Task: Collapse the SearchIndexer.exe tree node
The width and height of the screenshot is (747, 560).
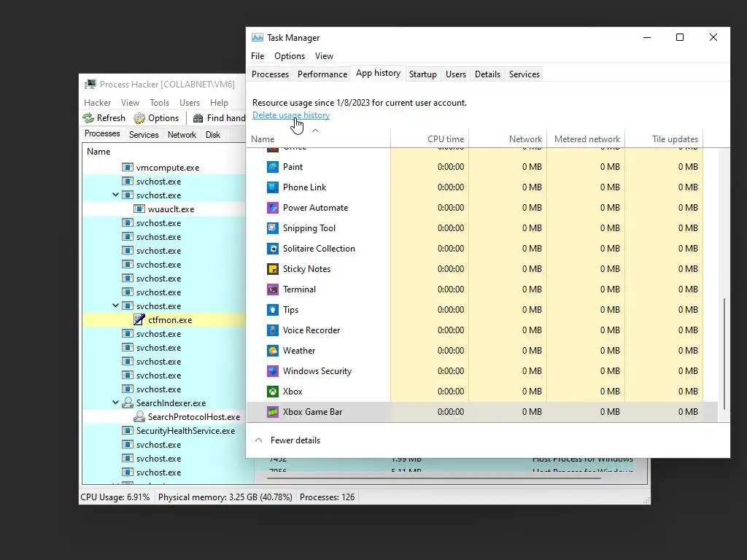Action: click(x=115, y=402)
